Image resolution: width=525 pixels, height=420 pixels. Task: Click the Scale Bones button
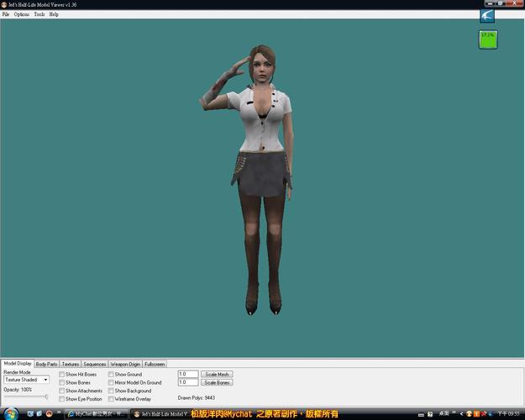coord(217,382)
